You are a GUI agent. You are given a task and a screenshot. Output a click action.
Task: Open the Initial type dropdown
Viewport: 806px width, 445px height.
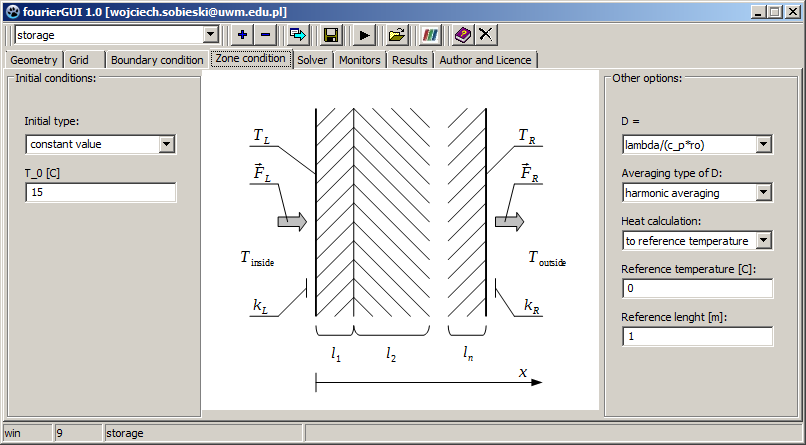point(166,144)
